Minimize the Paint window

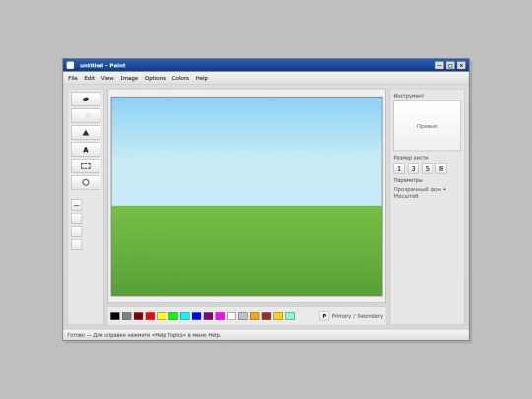pyautogui.click(x=439, y=65)
